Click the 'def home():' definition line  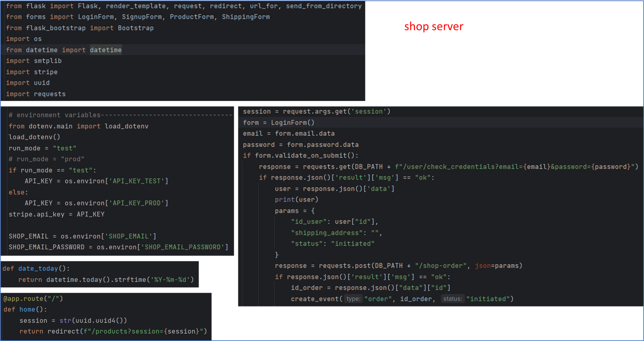(25, 310)
